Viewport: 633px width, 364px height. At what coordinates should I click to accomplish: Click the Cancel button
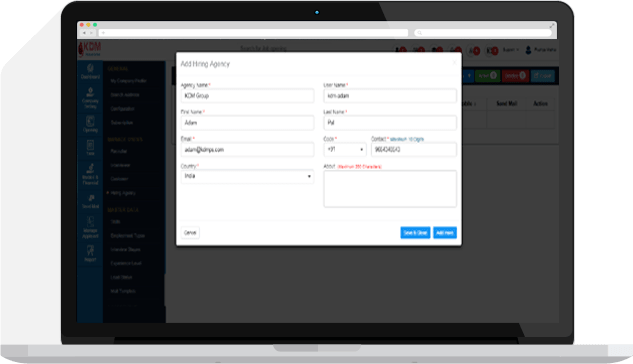190,233
